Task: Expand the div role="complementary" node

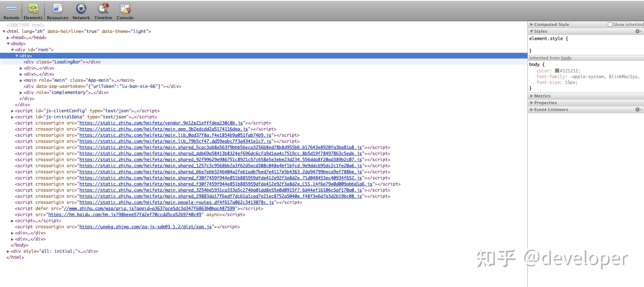Action: (21, 93)
